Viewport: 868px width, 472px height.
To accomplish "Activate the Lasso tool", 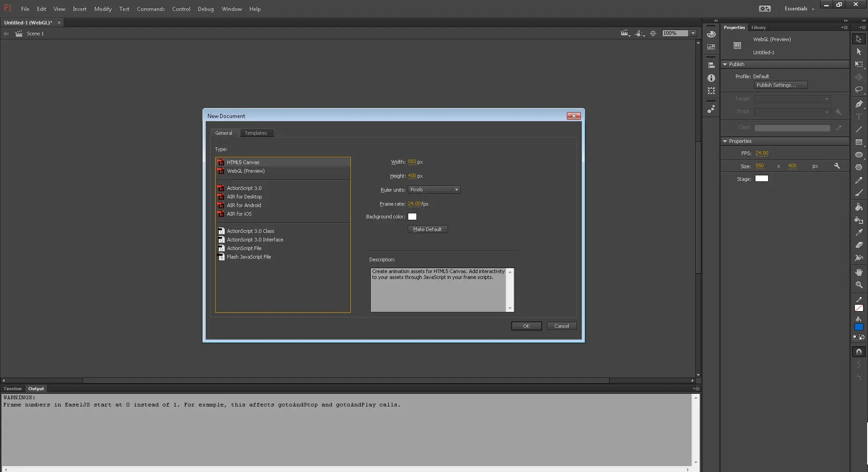I will (859, 90).
